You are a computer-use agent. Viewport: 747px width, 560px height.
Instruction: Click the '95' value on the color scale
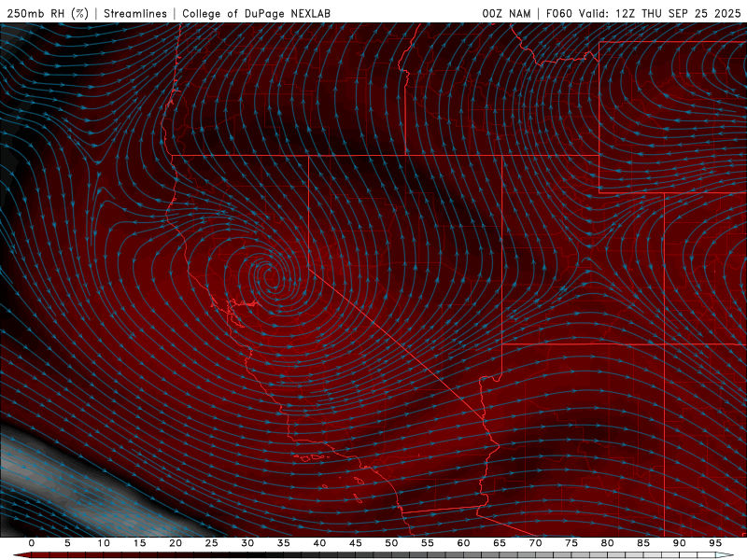click(x=714, y=543)
